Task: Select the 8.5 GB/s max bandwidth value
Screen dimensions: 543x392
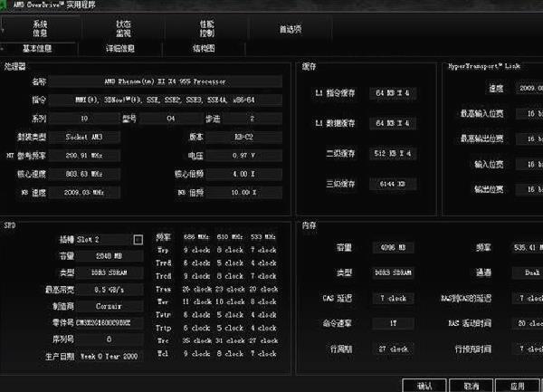Action: [x=110, y=289]
